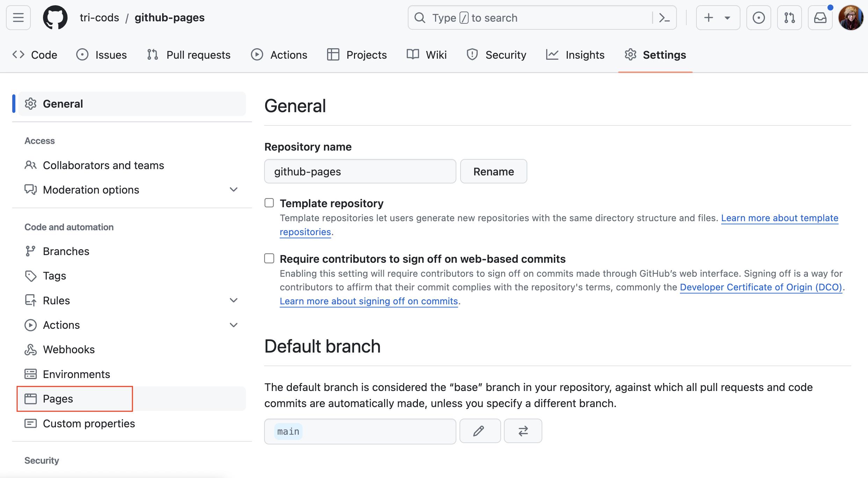Open Branches settings

click(132, 251)
